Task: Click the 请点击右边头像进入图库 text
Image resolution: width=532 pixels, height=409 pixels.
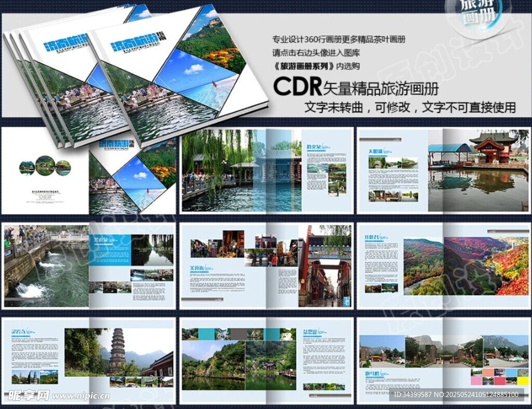Action: [316, 53]
